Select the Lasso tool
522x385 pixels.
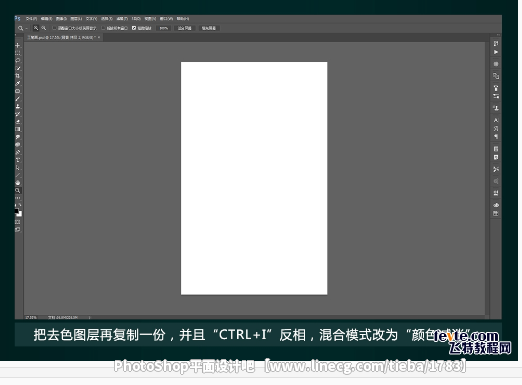[x=18, y=61]
